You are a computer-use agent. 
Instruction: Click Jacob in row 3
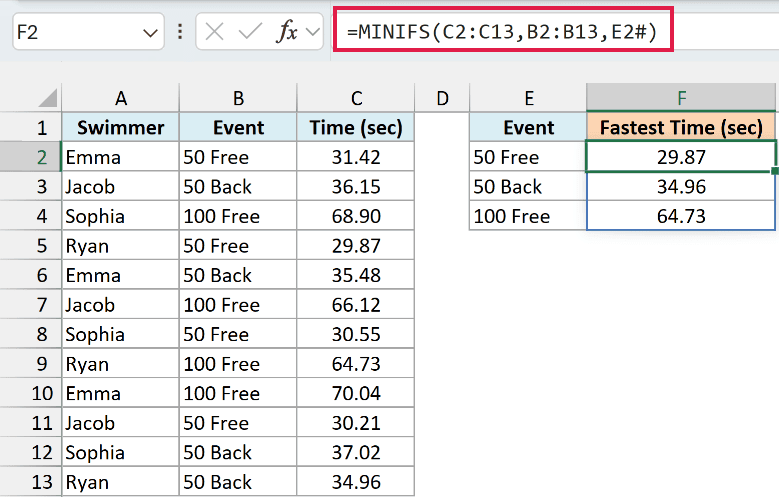pyautogui.click(x=120, y=186)
